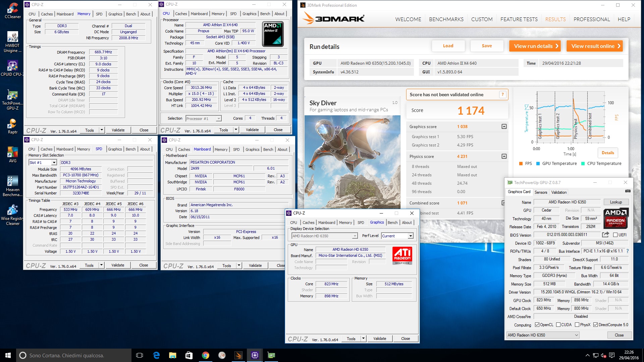Launch Google Chrome from taskbar
The width and height of the screenshot is (644, 362).
coord(206,355)
